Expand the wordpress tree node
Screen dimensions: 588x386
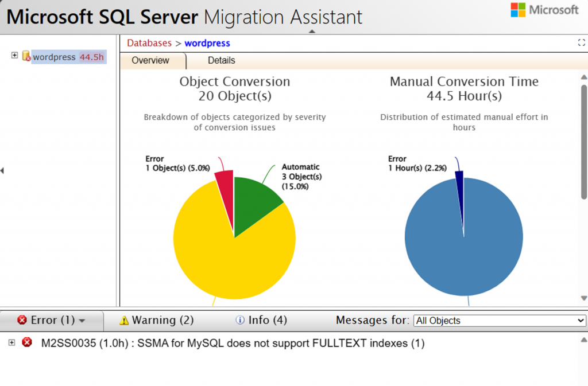14,56
